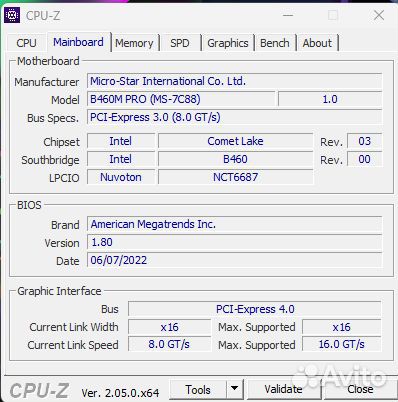
Task: Click the Southbridge vendor Intel field
Action: pyautogui.click(x=121, y=159)
